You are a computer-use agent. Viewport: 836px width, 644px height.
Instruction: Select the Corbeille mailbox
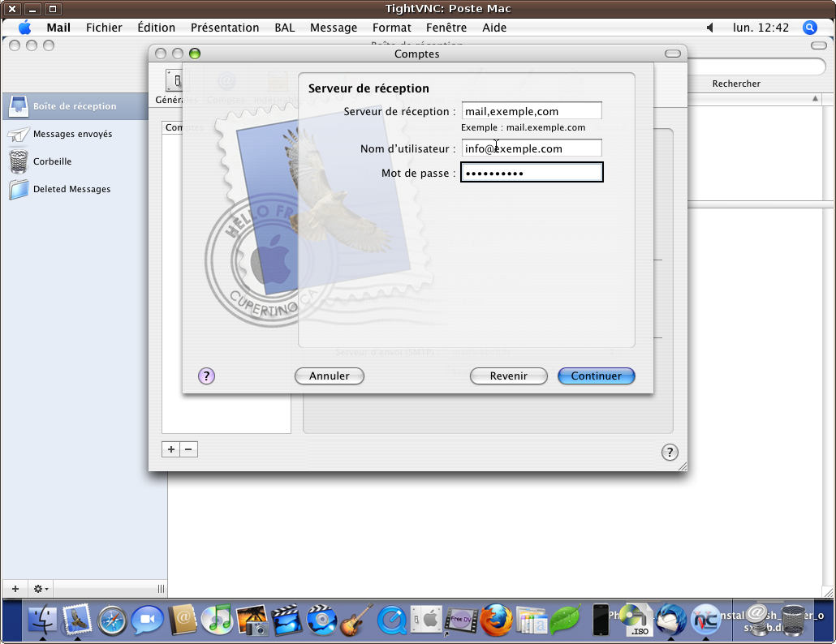pos(52,161)
